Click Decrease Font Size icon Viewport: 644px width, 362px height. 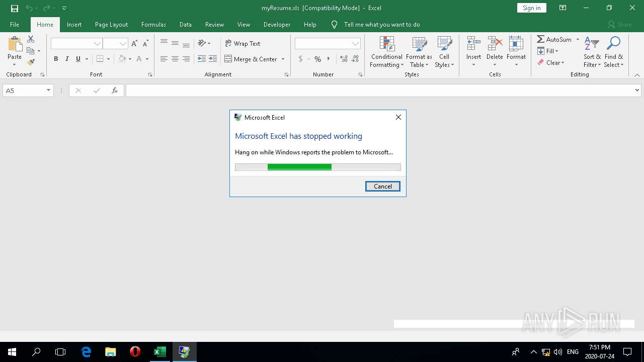click(145, 44)
